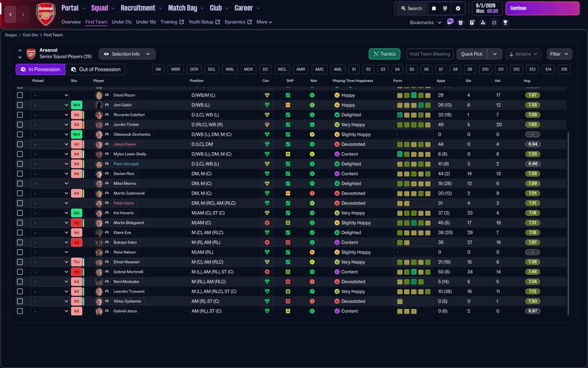The width and height of the screenshot is (588, 368).
Task: Click Bukayo Saka's 7.87 average rating pill
Action: tap(532, 242)
